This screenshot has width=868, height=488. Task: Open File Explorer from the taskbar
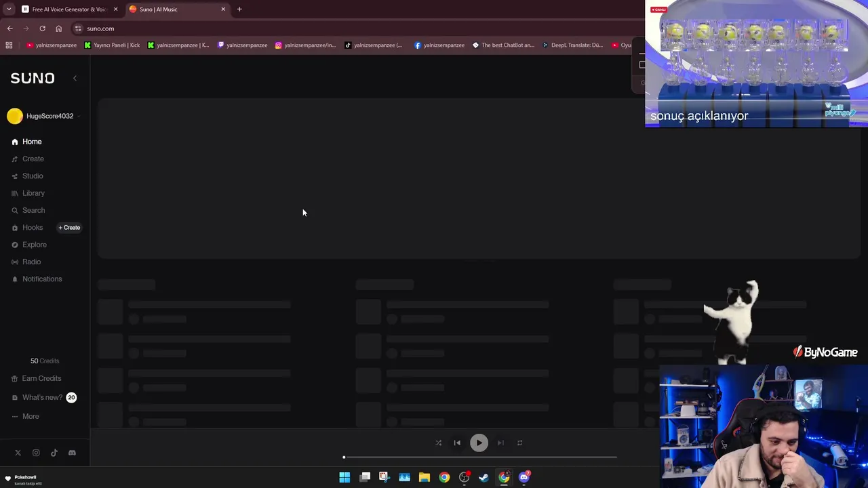[425, 477]
